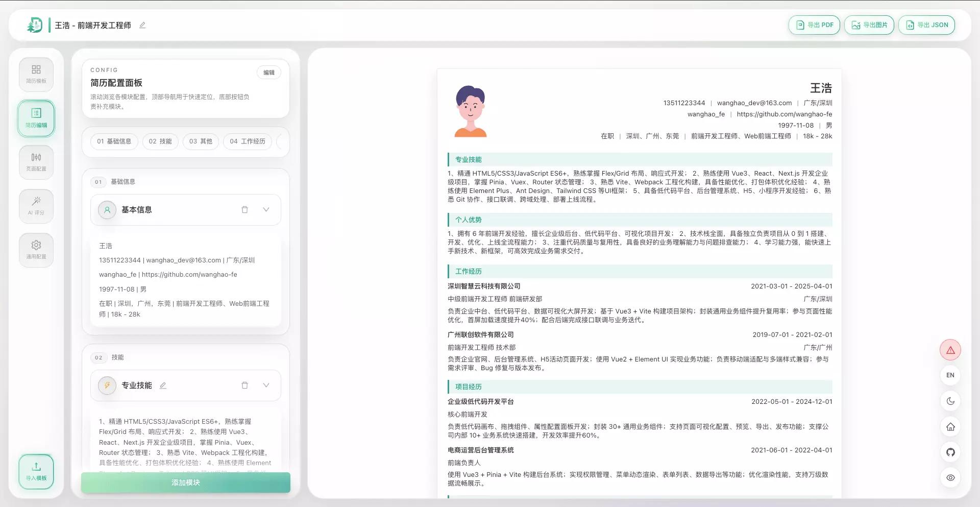The image size is (980, 507).
Task: Edit the resume title with pencil icon
Action: click(142, 25)
